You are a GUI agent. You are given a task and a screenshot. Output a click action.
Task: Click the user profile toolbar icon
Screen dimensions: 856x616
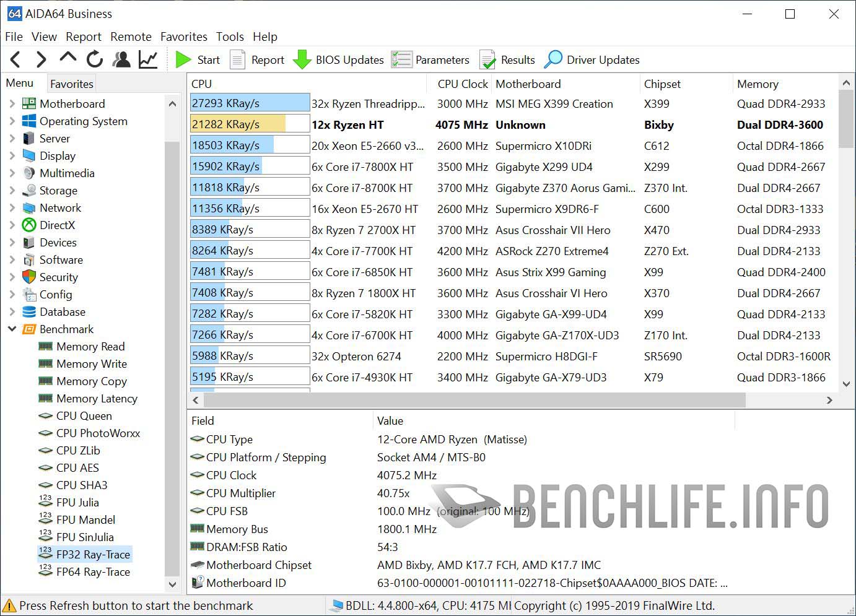121,59
